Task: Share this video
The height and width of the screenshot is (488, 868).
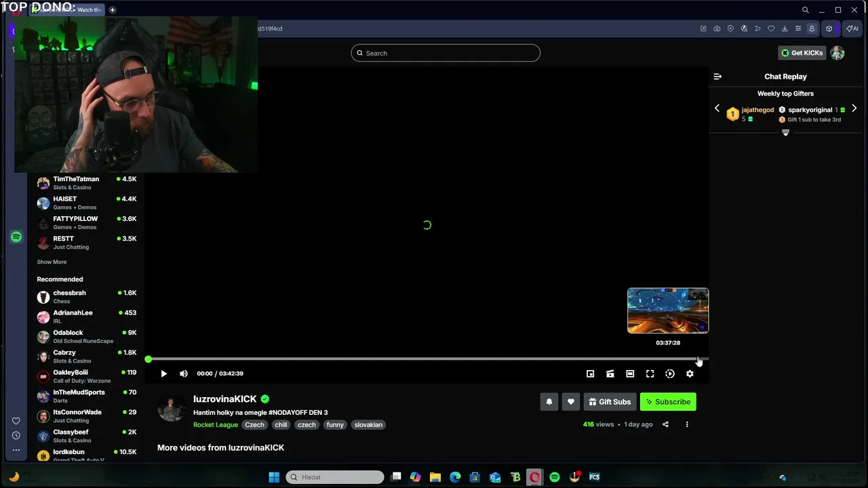Action: pyautogui.click(x=665, y=424)
